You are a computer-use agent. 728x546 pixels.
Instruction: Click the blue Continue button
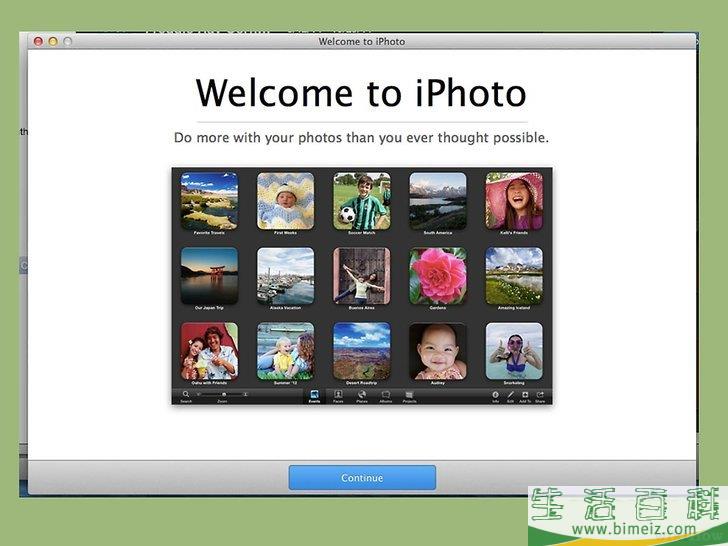click(362, 477)
